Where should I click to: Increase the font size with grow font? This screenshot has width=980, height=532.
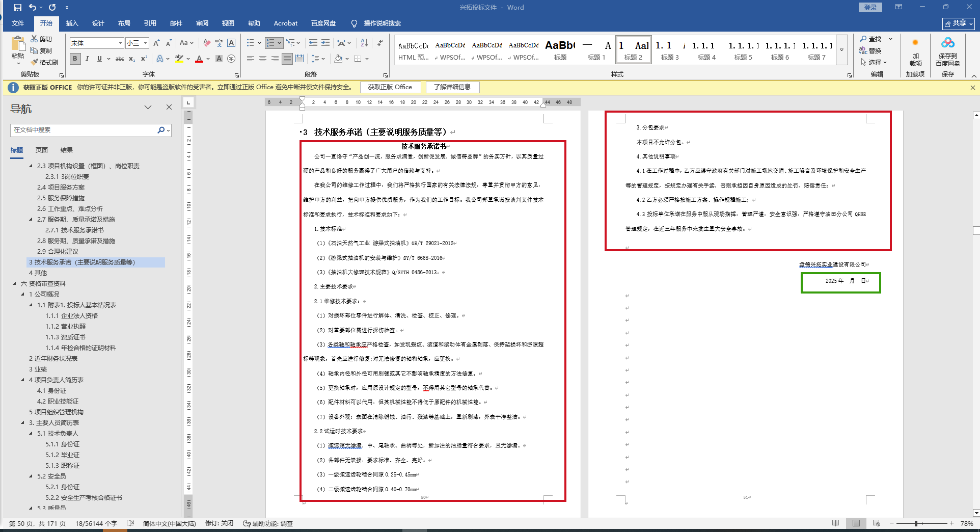(x=157, y=43)
